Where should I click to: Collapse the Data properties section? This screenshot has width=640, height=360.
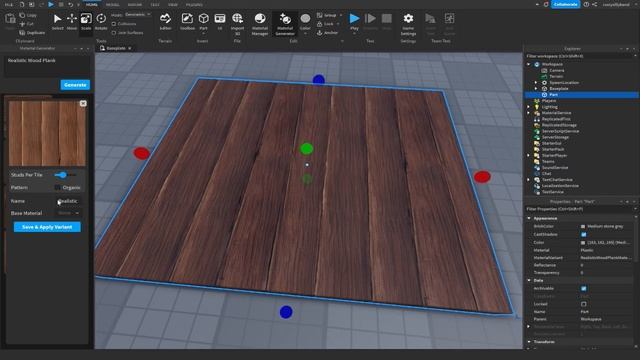point(529,280)
